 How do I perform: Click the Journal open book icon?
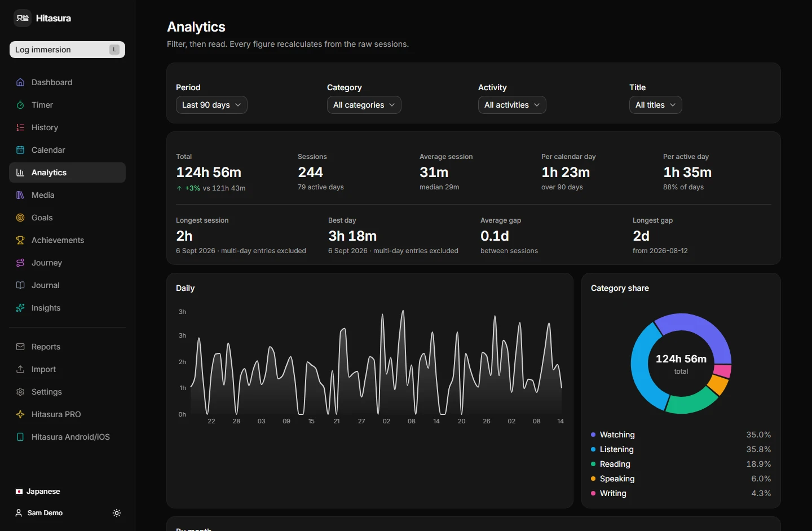[x=20, y=285]
